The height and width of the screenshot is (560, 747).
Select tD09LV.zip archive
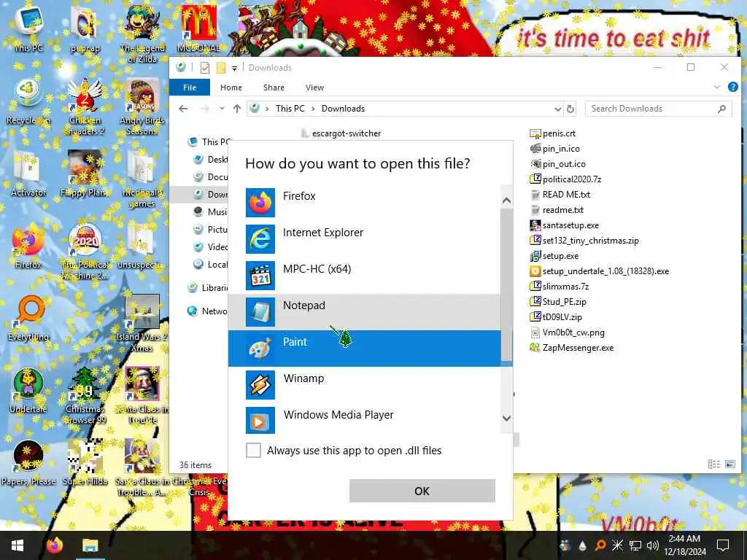coord(556,316)
